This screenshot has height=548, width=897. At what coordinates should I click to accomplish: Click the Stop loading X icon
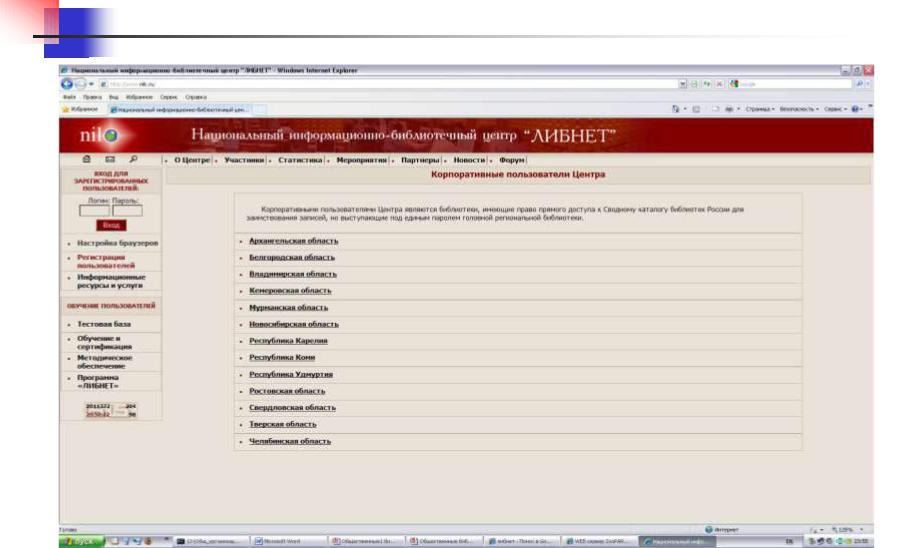coord(719,84)
